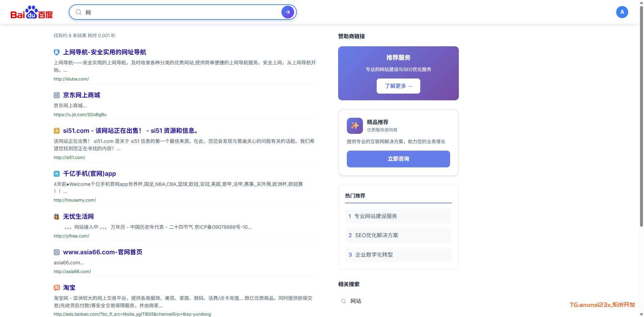This screenshot has height=317, width=644.
Task: Select hot item 专业网站建设服务
Action: coord(375,216)
